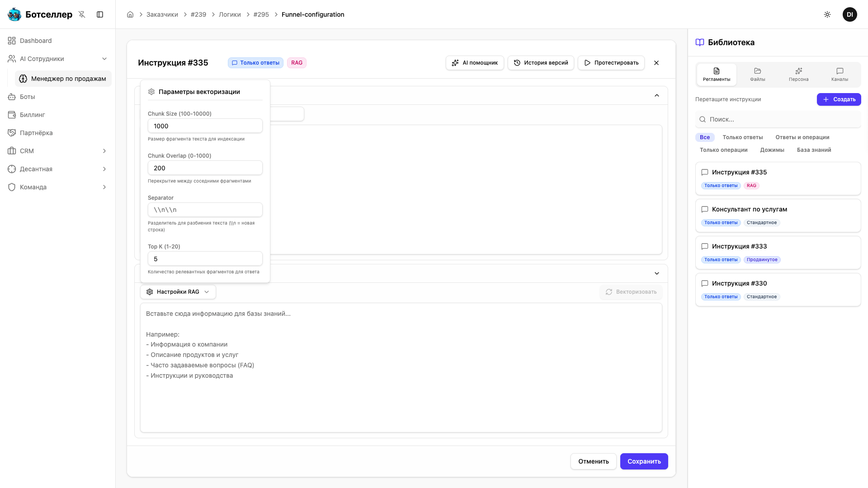Click the Chunk Size input field

pyautogui.click(x=205, y=126)
